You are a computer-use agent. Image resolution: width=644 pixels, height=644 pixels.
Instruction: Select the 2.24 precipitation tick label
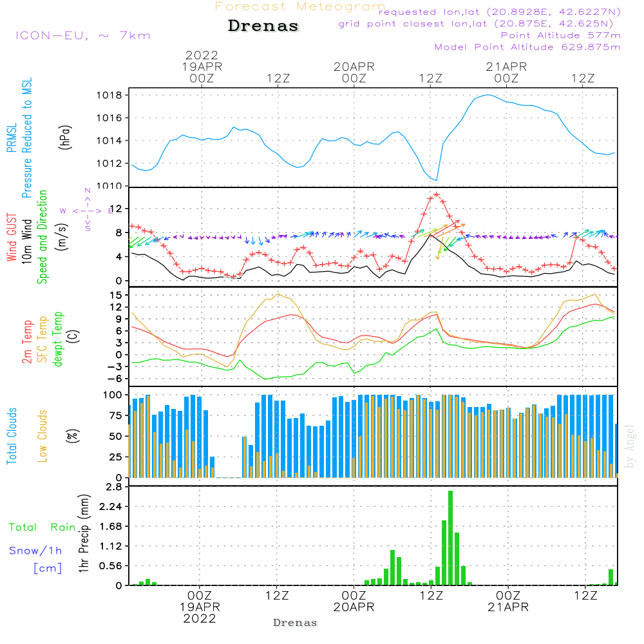tap(111, 507)
